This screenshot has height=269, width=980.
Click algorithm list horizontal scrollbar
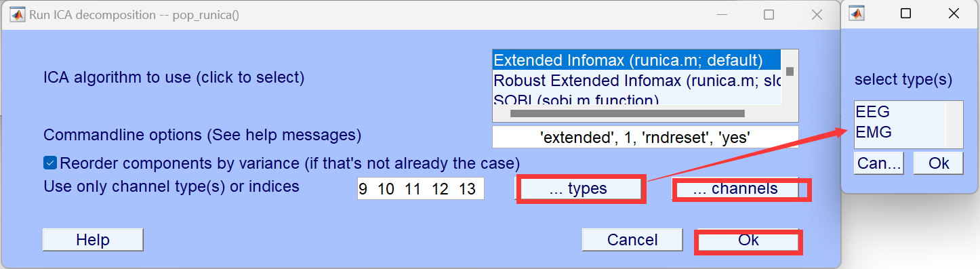point(627,113)
